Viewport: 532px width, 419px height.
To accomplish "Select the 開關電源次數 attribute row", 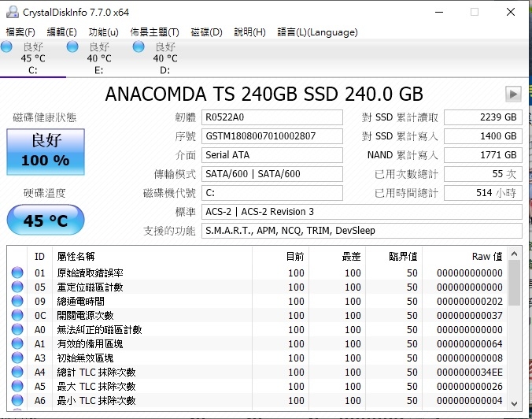I will (257, 316).
